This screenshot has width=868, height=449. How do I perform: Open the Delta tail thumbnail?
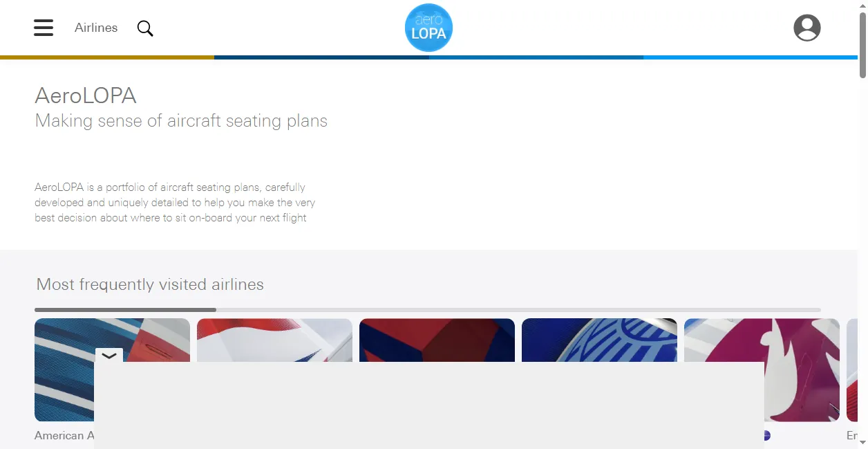pyautogui.click(x=437, y=339)
